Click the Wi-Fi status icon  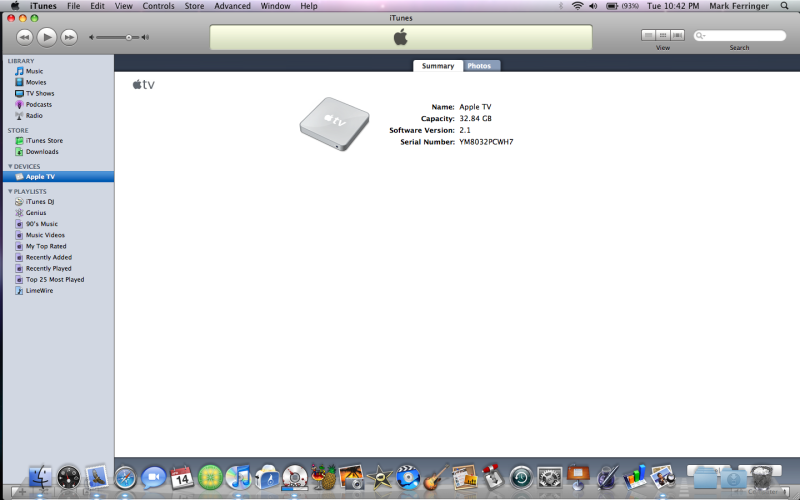point(577,6)
